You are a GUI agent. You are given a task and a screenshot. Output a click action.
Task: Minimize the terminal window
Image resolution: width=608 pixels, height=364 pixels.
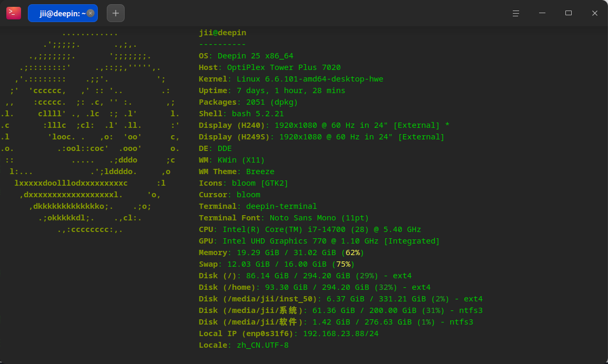(542, 13)
